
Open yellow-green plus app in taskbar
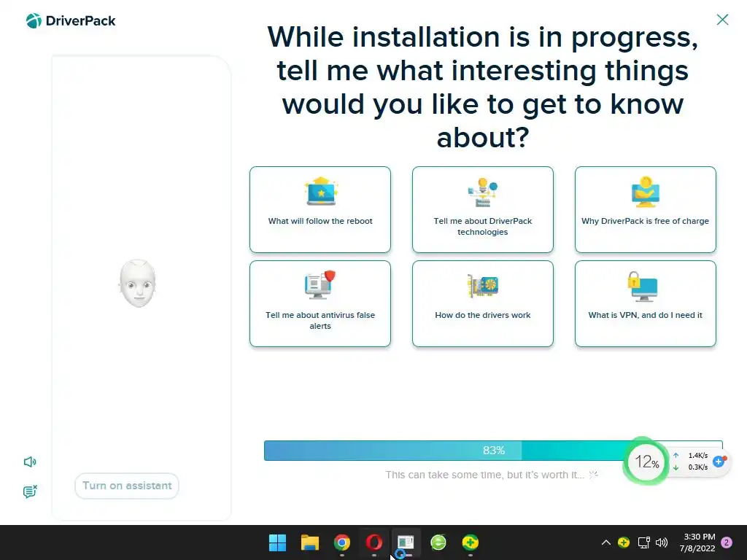point(471,542)
